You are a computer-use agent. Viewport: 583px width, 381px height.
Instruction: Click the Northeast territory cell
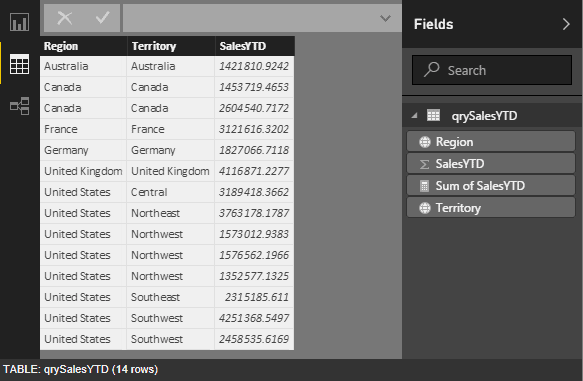point(155,213)
